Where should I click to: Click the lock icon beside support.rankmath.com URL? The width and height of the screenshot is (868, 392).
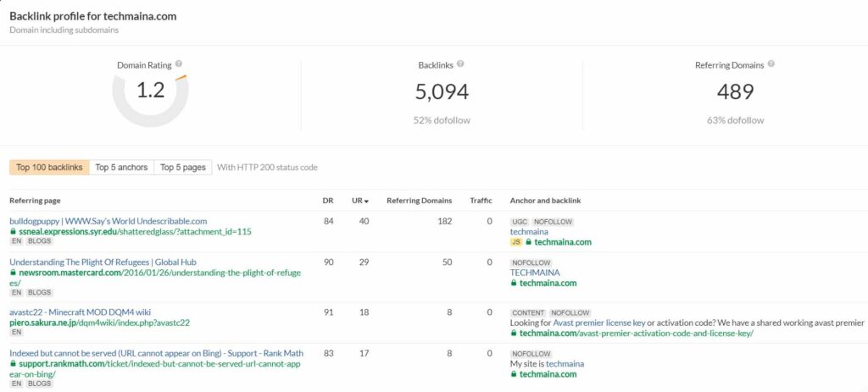13,364
